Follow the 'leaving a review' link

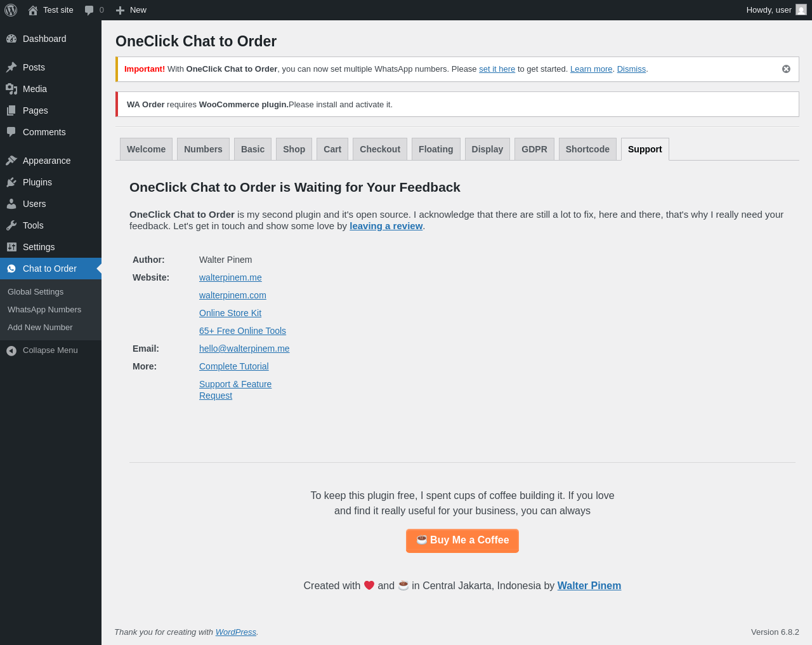coord(386,226)
